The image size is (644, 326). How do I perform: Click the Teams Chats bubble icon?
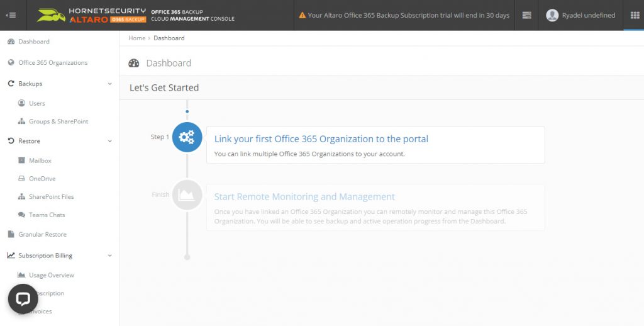pos(22,215)
